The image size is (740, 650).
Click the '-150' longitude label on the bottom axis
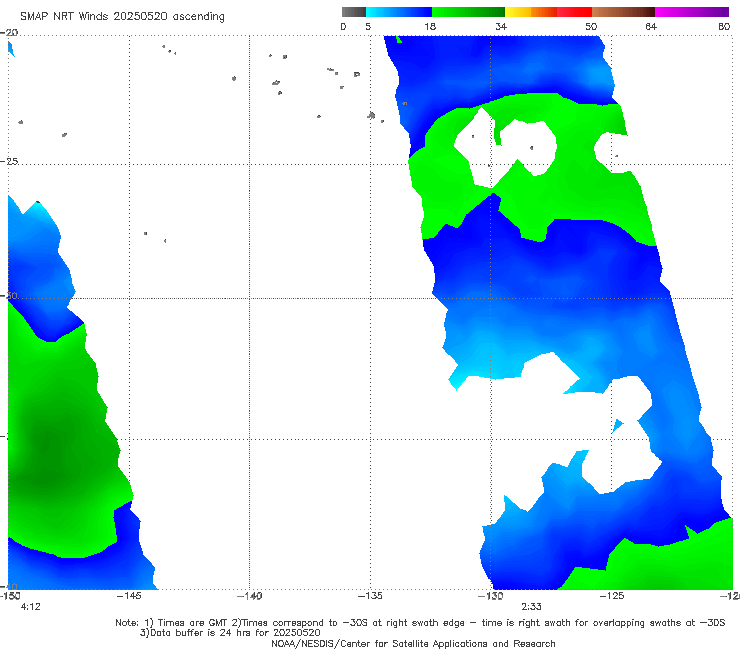click(10, 596)
